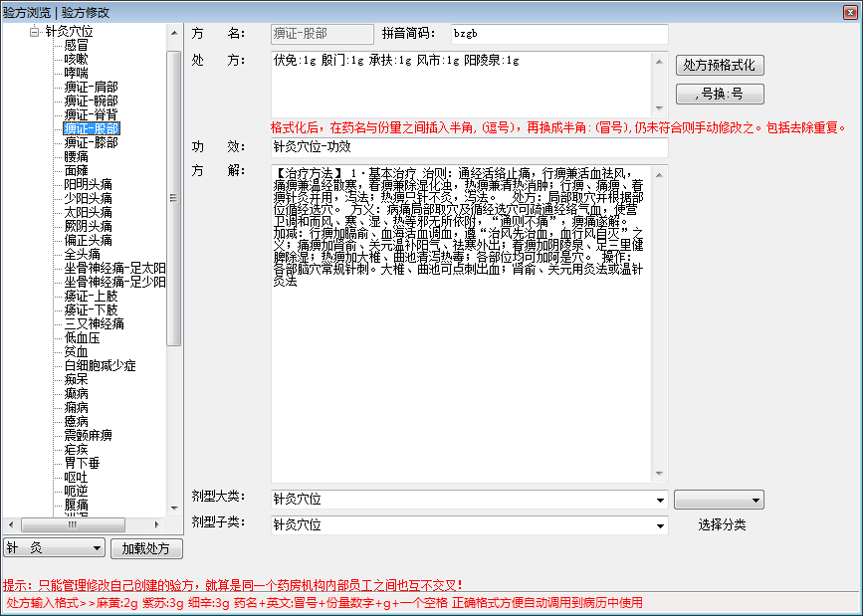Select 三叉神经痛 from the tree
863x616 pixels.
pos(94,324)
